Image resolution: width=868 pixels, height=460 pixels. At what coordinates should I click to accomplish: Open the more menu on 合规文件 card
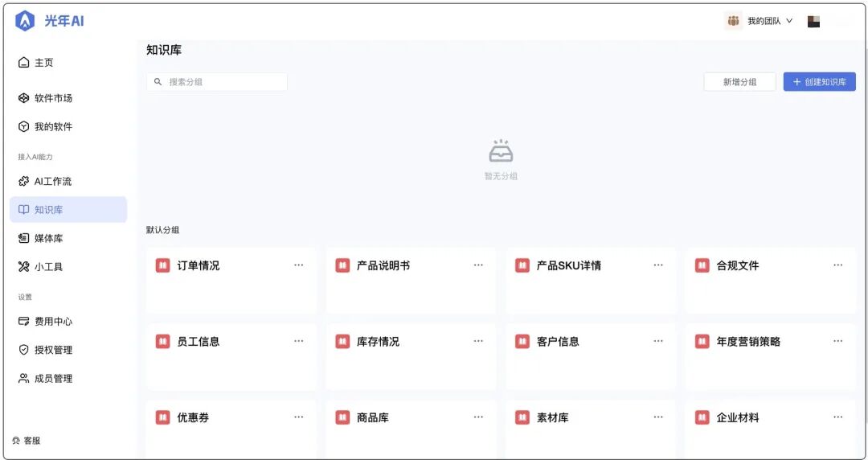[x=838, y=265]
